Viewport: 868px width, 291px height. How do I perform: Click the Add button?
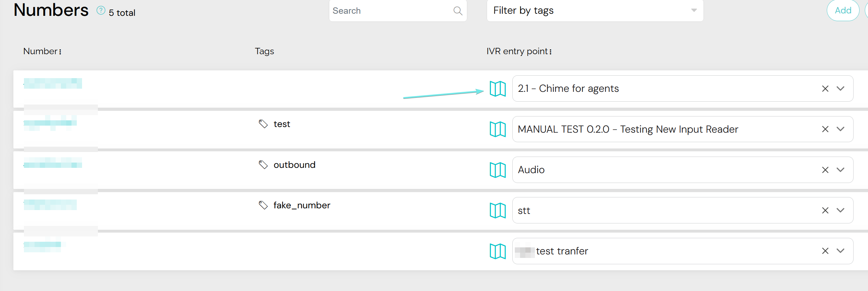pos(843,11)
